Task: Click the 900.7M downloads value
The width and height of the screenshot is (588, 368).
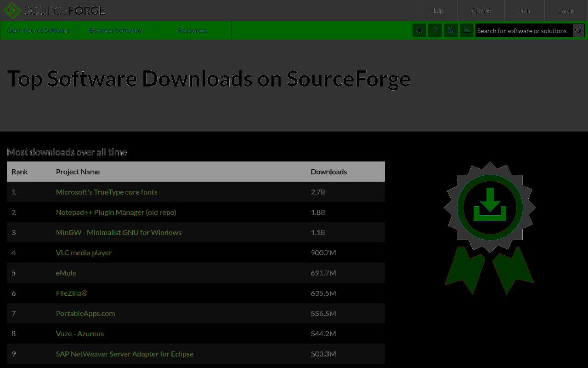Action: 323,253
